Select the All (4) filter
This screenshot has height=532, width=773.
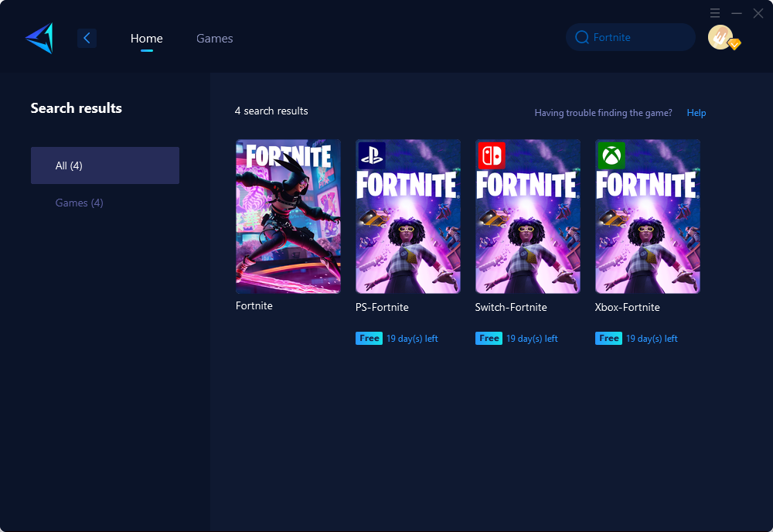tap(104, 165)
